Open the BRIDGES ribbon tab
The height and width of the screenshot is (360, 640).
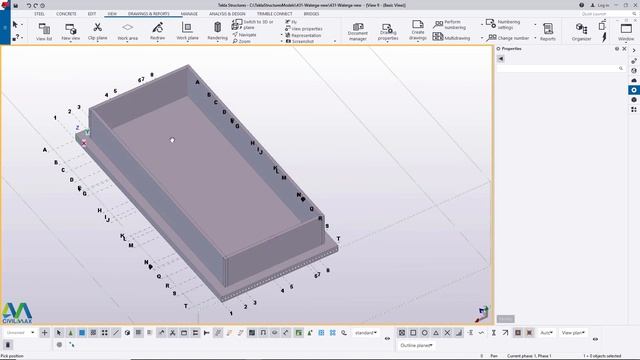(311, 14)
